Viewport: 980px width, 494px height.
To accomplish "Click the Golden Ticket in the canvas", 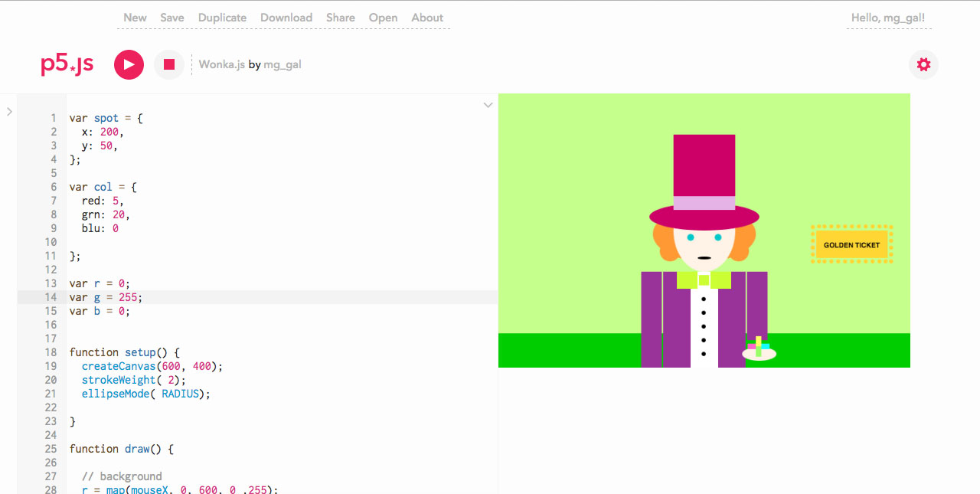I will [852, 245].
